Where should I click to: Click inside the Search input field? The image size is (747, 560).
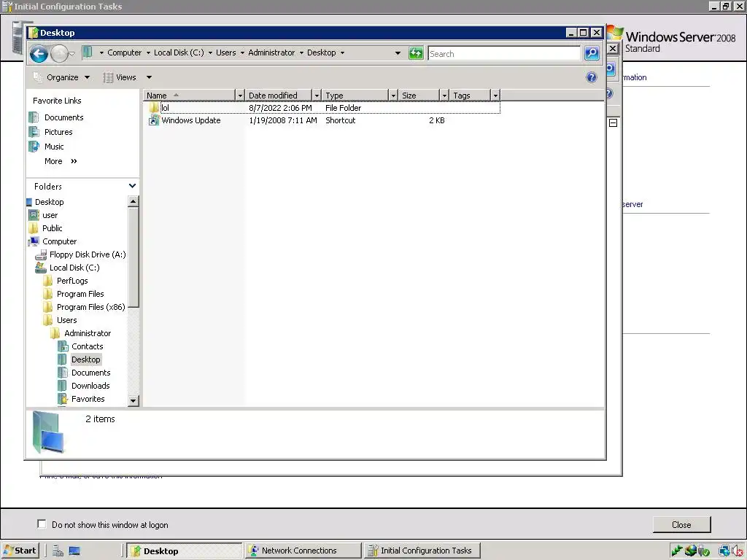click(x=504, y=54)
